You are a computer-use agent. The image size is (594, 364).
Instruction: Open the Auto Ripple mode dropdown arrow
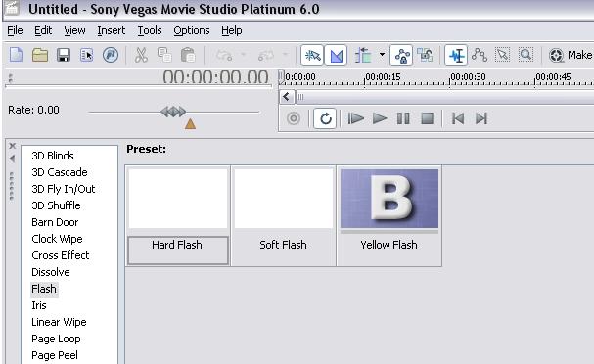click(383, 55)
